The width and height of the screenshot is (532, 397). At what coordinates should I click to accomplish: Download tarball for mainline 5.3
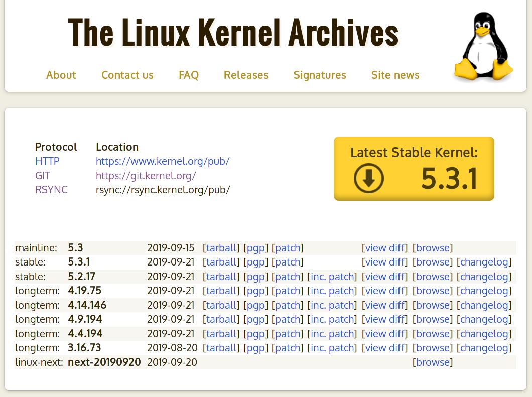click(222, 248)
